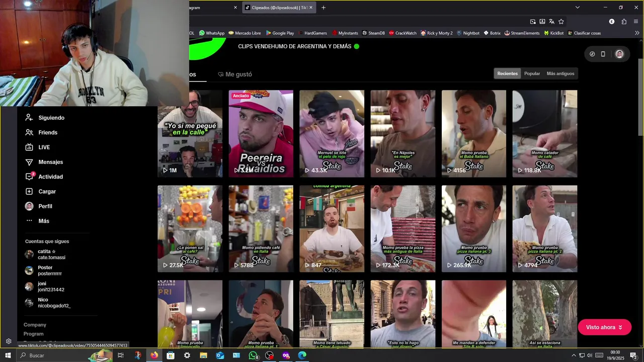Open TikTok profile avatar menu
The width and height of the screenshot is (644, 362).
(619, 54)
